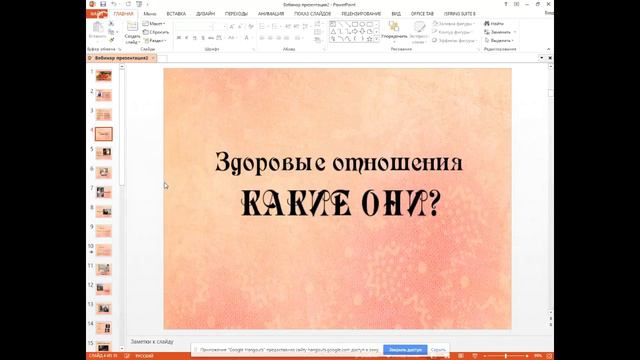The height and width of the screenshot is (360, 640).
Task: Click the slide title "Здоровые отношения" text
Action: click(x=339, y=162)
